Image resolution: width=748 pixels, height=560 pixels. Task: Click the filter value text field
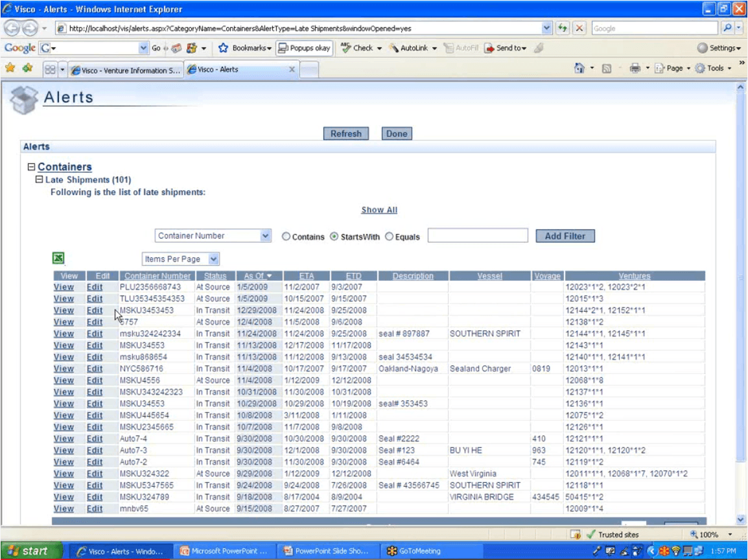point(478,236)
